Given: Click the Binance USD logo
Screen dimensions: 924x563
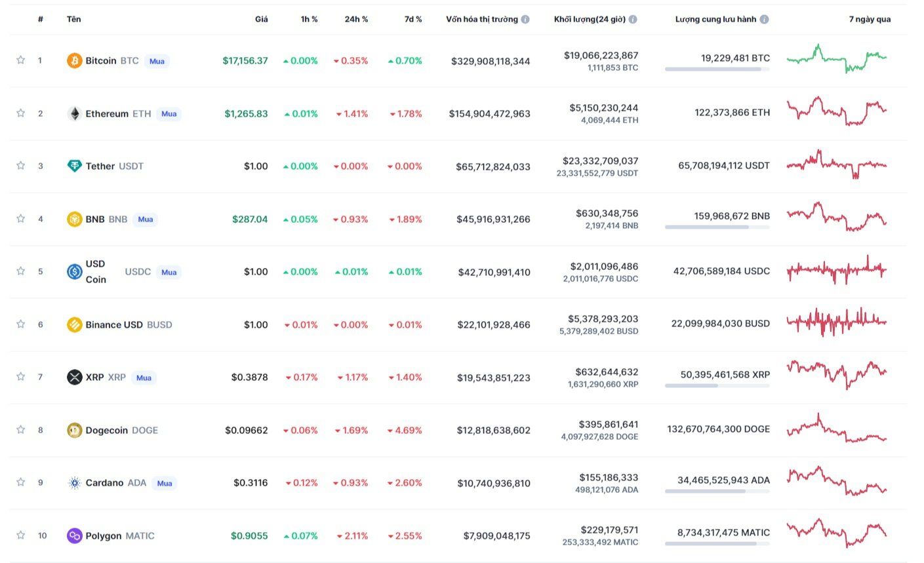Looking at the screenshot, I should (x=75, y=324).
